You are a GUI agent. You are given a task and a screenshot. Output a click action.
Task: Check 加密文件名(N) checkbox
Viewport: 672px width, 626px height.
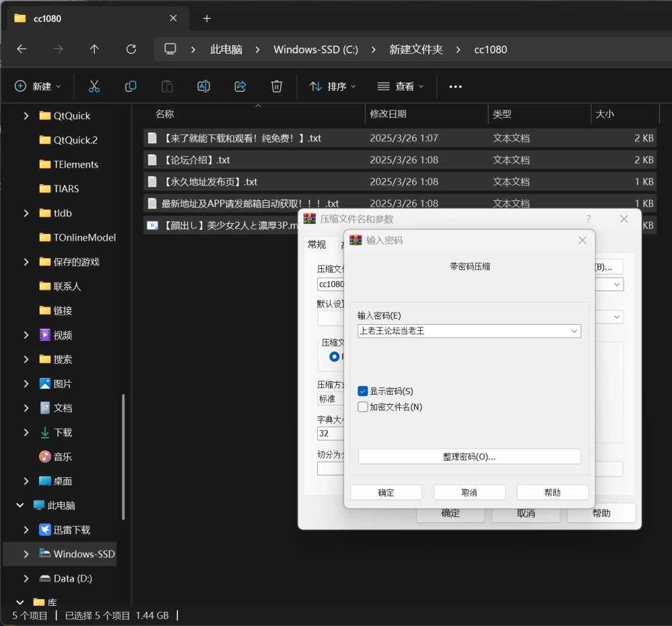[x=363, y=407]
